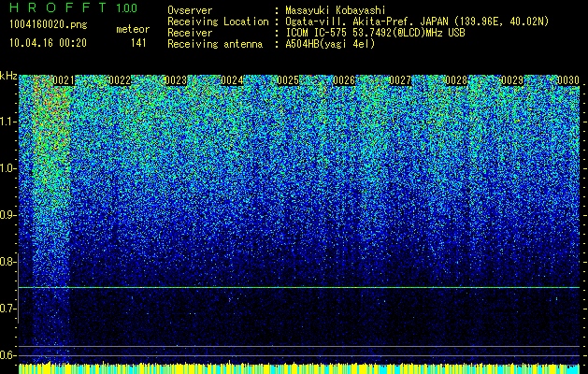Screen dimensions: 588x374
Task: Click the time marker 0025
Action: [288, 80]
